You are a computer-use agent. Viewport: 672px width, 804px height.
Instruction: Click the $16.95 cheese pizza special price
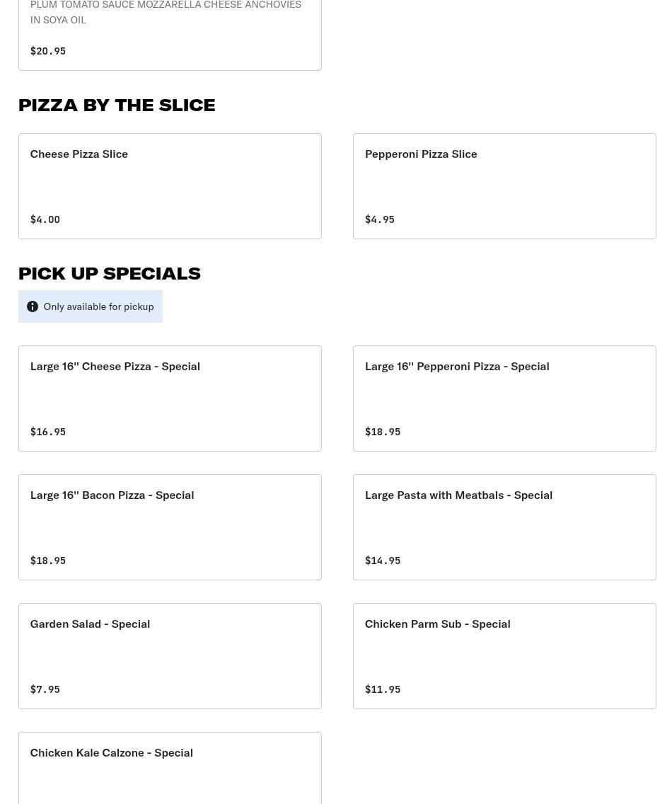pyautogui.click(x=48, y=432)
